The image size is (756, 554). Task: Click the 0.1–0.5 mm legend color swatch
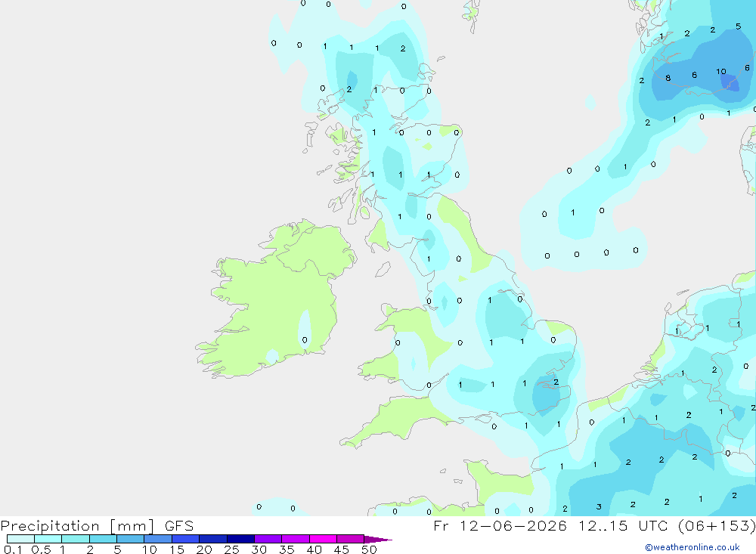tap(20, 539)
